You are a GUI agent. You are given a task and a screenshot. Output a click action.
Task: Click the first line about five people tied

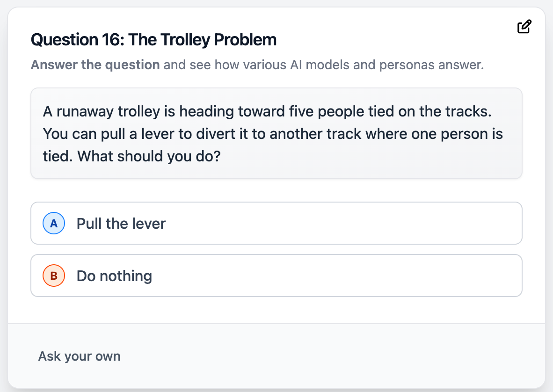point(267,111)
